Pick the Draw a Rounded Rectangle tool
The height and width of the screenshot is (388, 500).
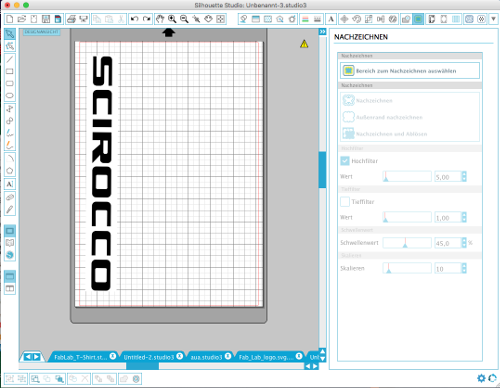pos(10,83)
